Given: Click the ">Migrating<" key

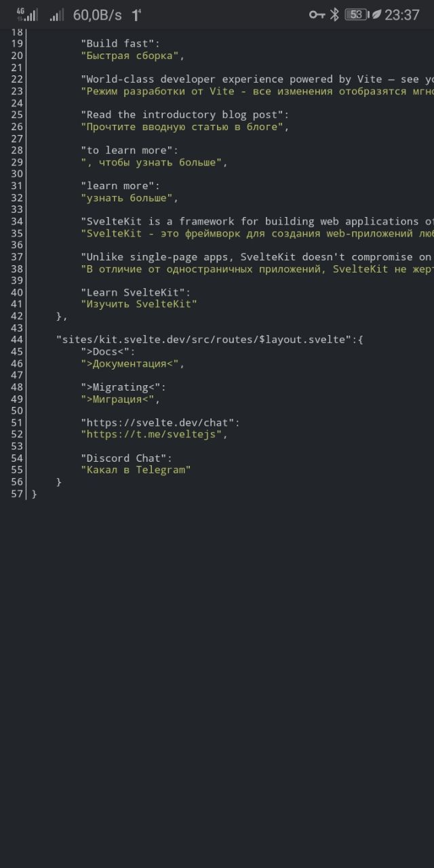Looking at the screenshot, I should coord(123,387).
